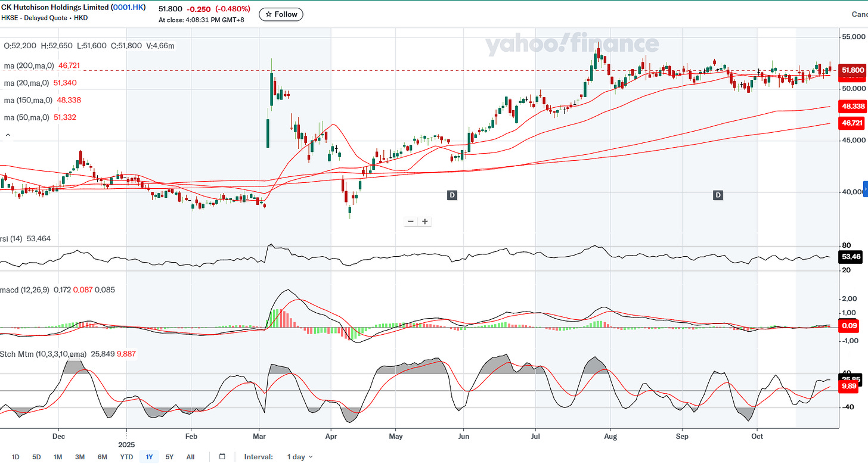
Task: Select the ma (20,ma,0) indicator label
Action: click(28, 83)
